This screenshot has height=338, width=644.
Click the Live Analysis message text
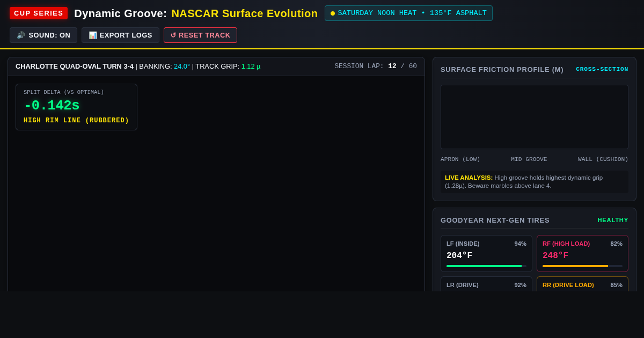535,182
